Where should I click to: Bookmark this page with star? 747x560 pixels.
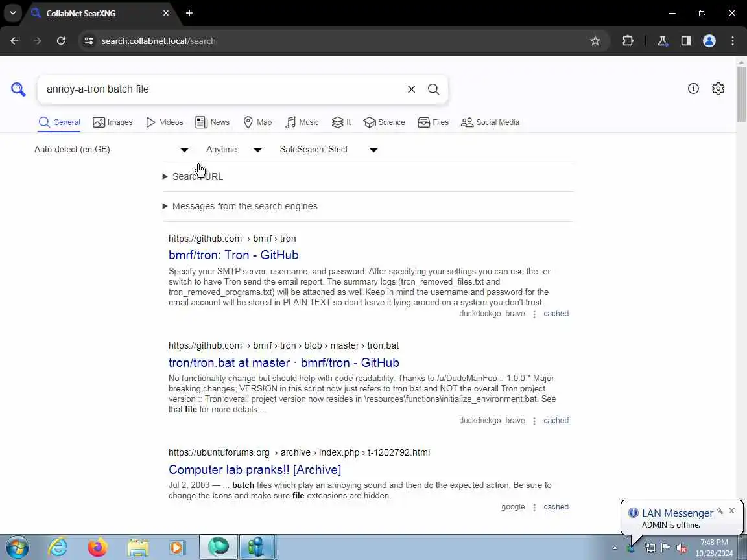click(x=595, y=41)
